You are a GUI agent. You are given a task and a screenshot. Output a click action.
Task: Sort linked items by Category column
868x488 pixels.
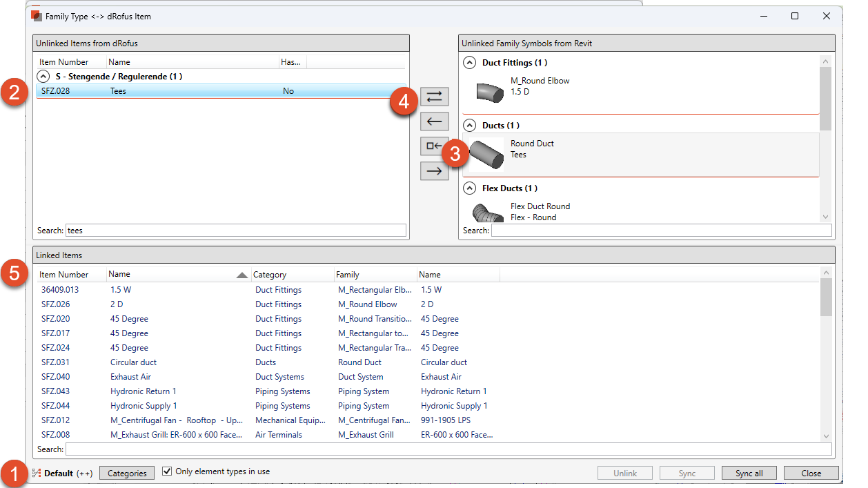tap(270, 275)
